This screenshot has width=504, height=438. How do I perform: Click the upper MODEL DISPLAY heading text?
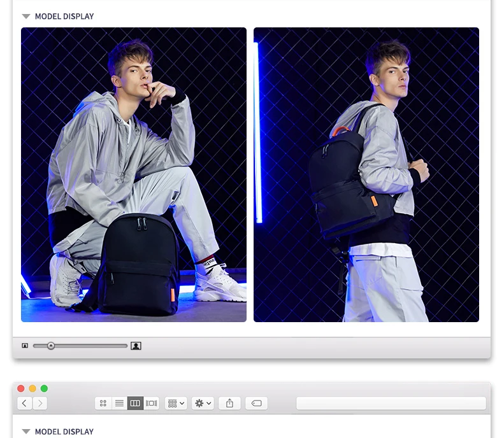pyautogui.click(x=64, y=17)
